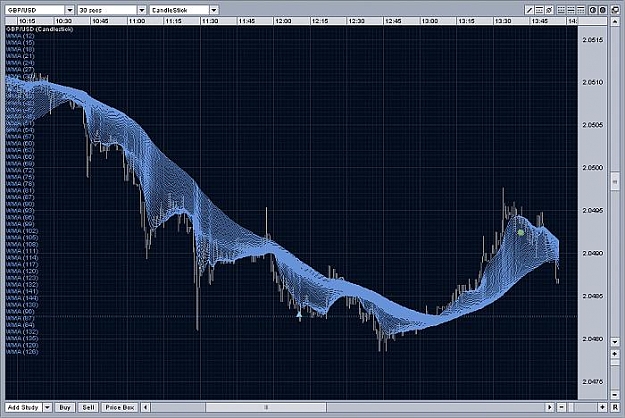The height and width of the screenshot is (418, 625).
Task: Click the bottom minus zoom-out button
Action: point(562,407)
